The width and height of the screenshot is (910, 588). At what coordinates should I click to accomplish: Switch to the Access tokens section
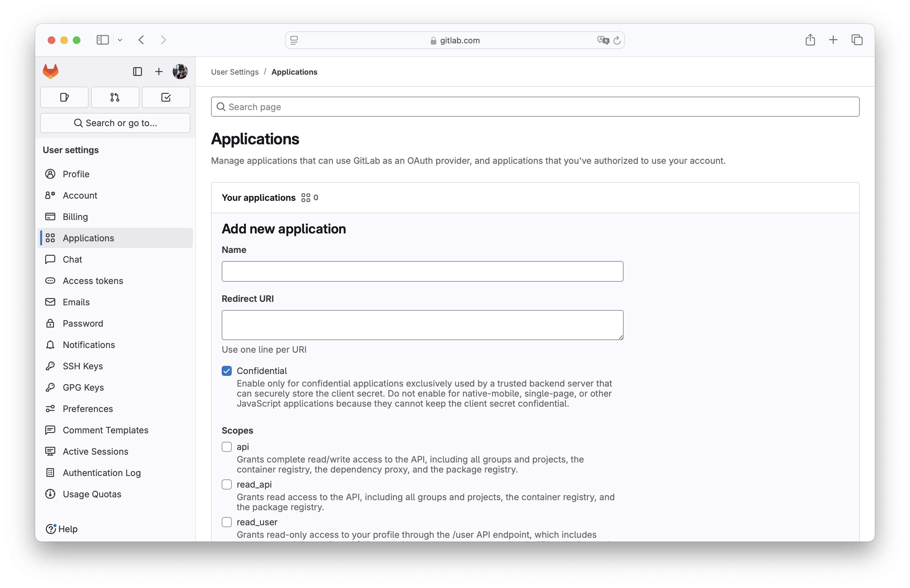click(x=92, y=281)
